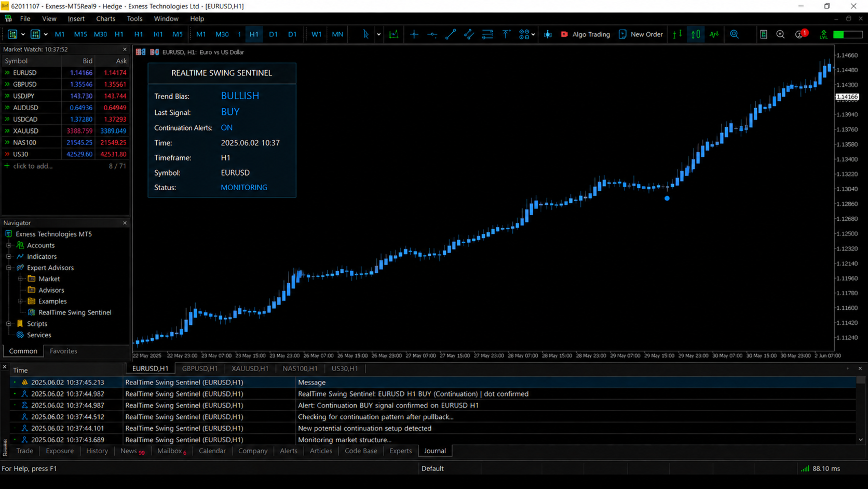Viewport: 868px width, 489px height.
Task: Collapse the Accounts tree node
Action: point(9,245)
